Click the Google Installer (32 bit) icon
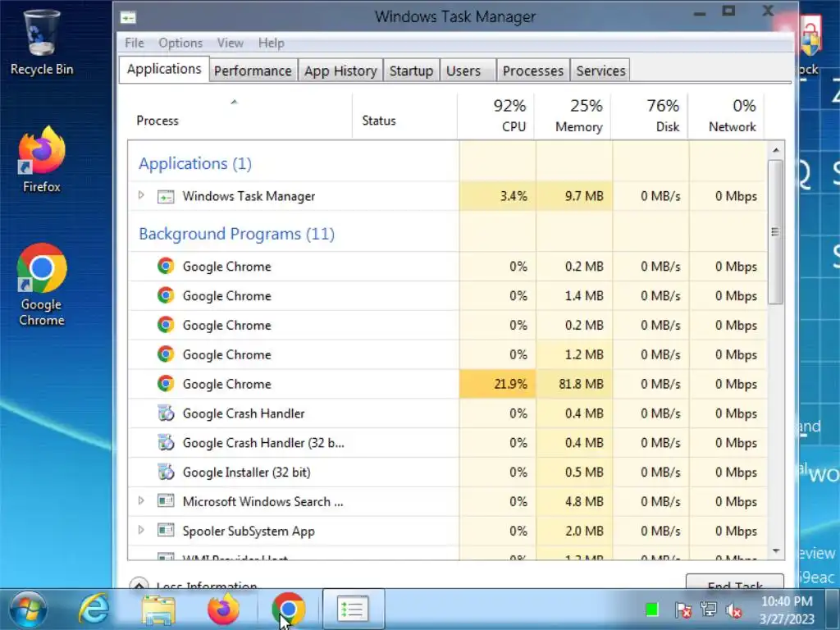Image resolution: width=840 pixels, height=630 pixels. [166, 472]
